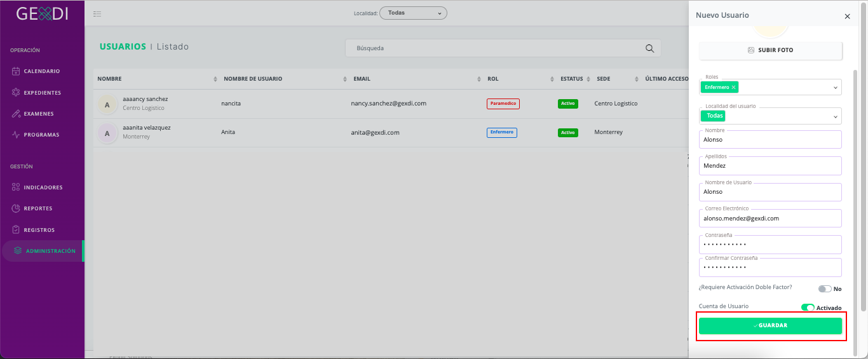Click Activo status for Anita row

(568, 133)
